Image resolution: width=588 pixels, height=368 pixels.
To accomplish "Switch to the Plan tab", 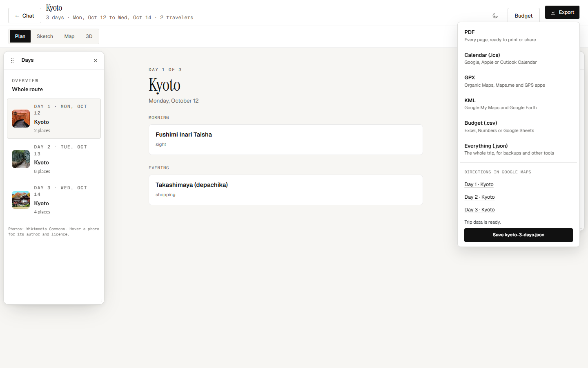I will point(20,36).
